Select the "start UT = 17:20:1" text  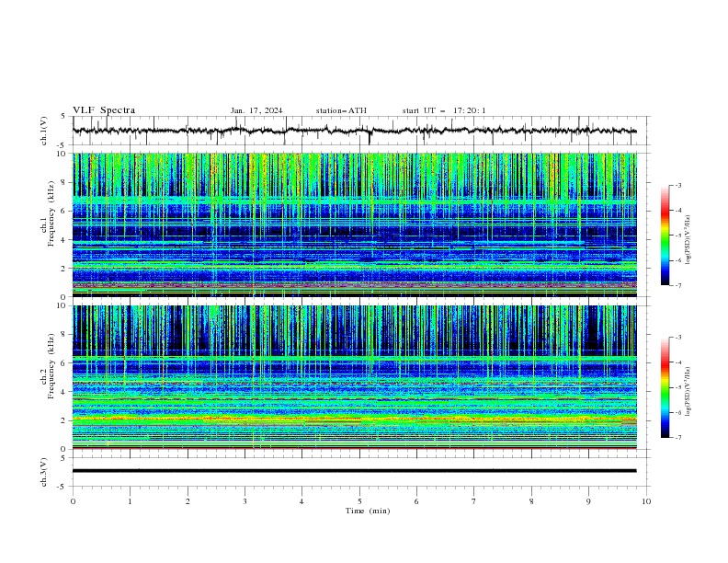coord(444,110)
